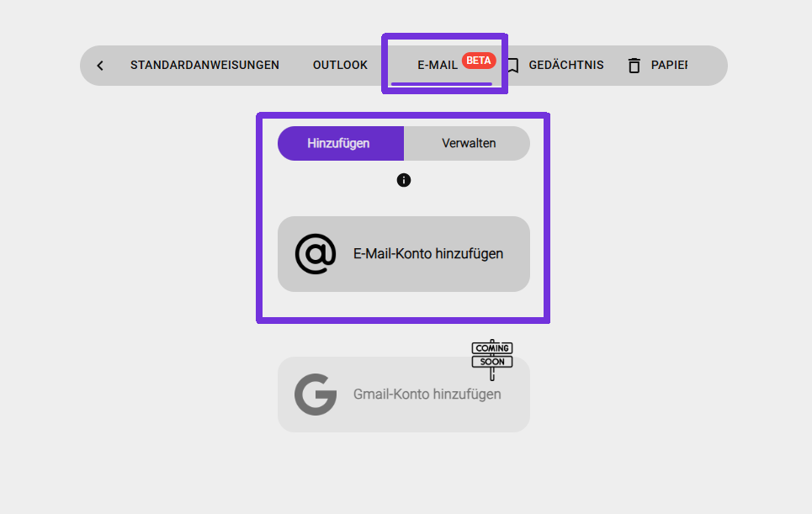Open the truncated Papier tab label
The height and width of the screenshot is (514, 812).
click(x=669, y=65)
